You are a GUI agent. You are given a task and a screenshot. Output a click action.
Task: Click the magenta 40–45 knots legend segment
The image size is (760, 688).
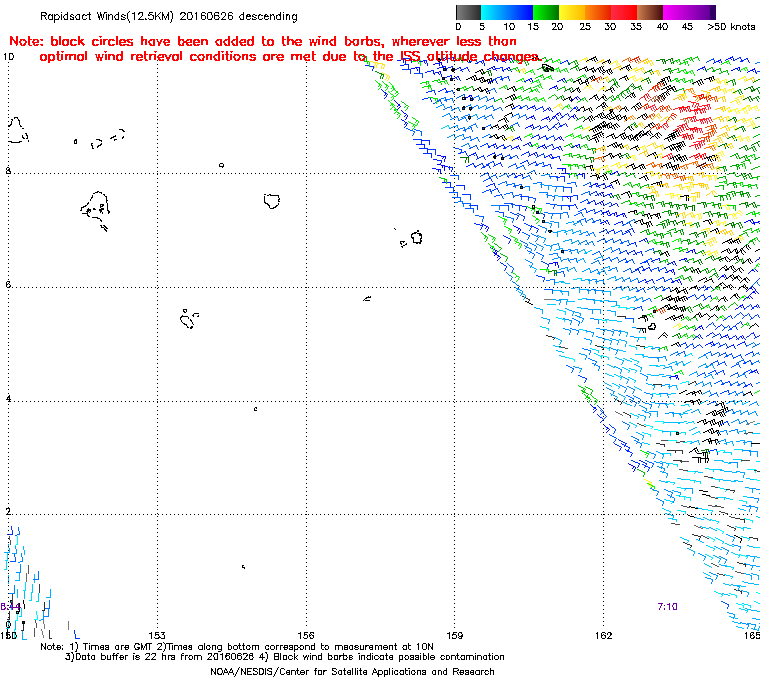tap(677, 12)
